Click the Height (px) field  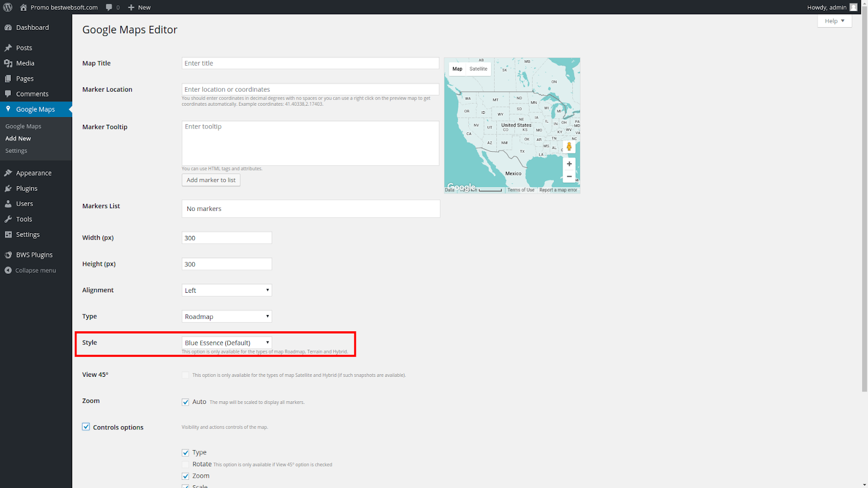[x=227, y=264]
